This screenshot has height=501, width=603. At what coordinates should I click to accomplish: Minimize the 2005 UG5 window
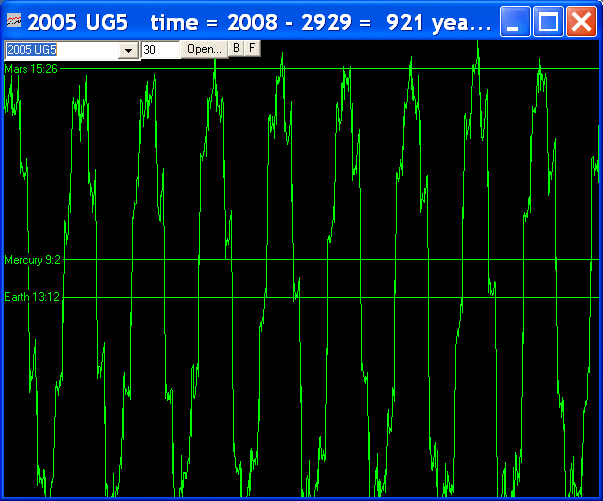(x=515, y=21)
